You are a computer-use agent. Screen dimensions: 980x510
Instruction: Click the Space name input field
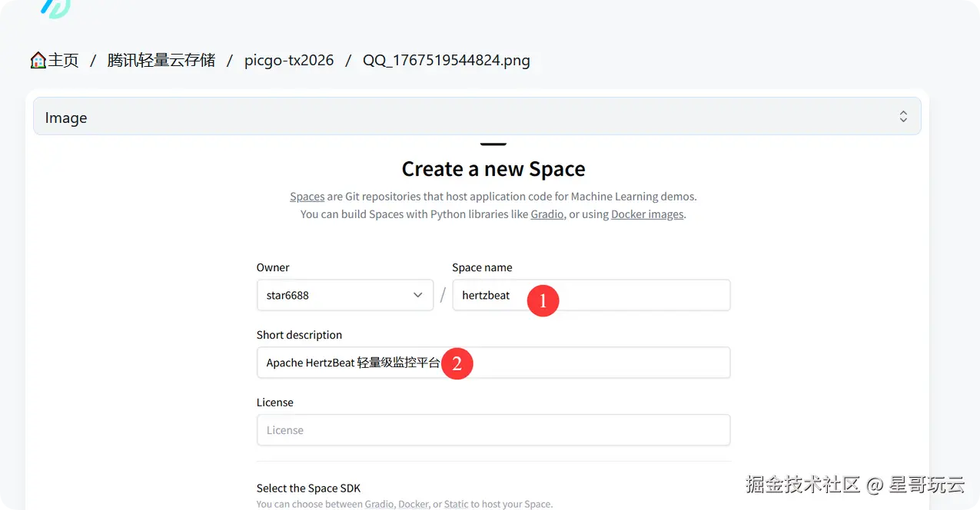pyautogui.click(x=591, y=295)
